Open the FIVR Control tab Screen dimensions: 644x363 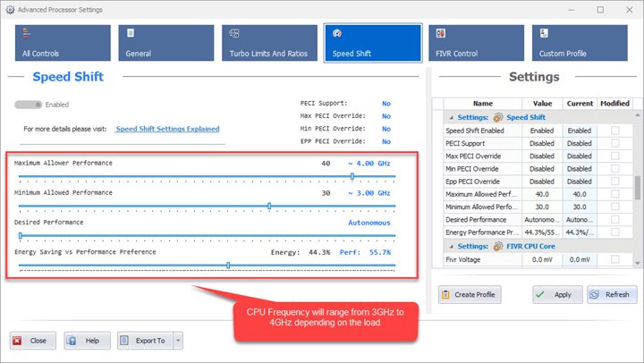(477, 43)
